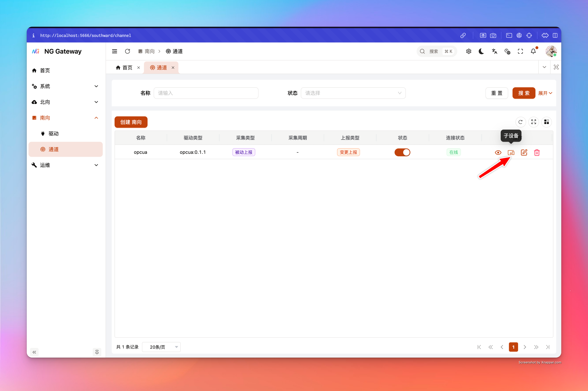The width and height of the screenshot is (588, 391).
Task: Click the 创建 南向 button
Action: 131,122
